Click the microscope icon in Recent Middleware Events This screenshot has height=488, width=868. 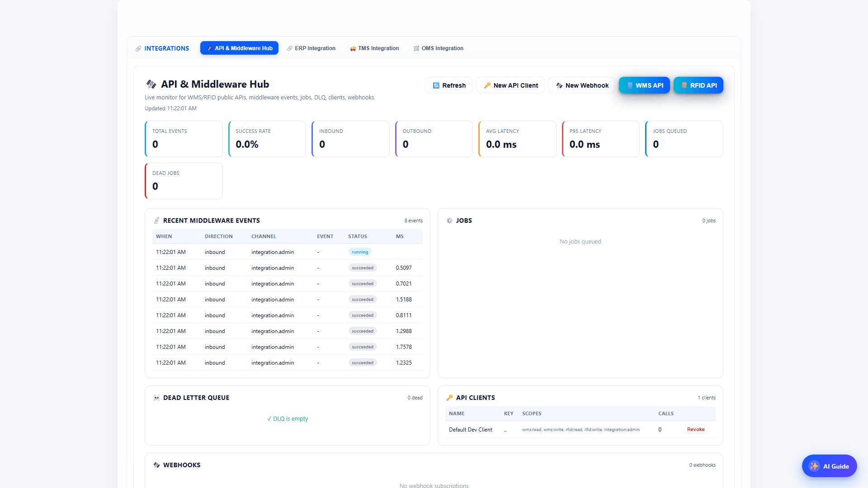(156, 221)
